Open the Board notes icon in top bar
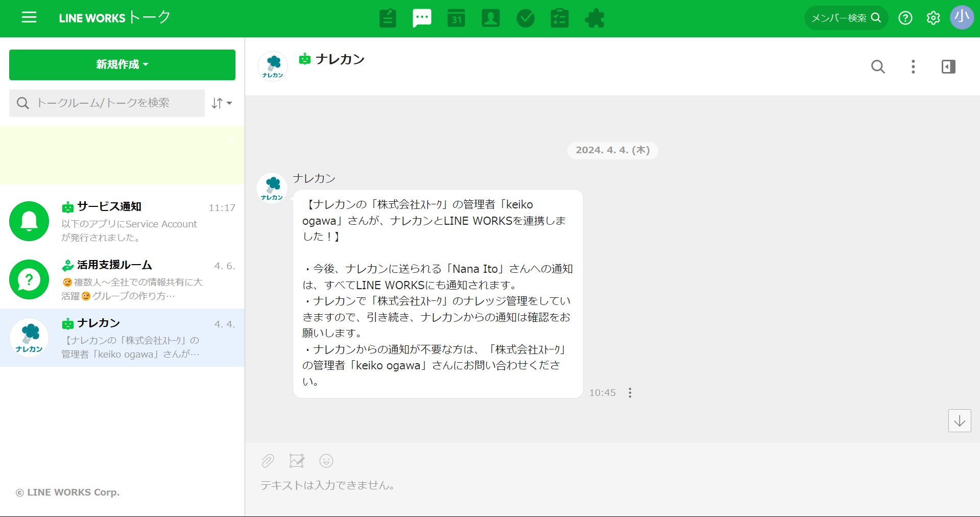 [x=388, y=18]
